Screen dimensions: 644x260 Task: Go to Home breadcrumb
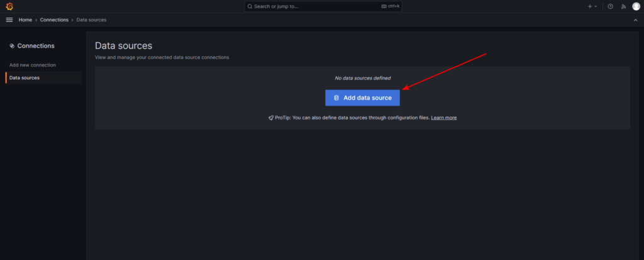tap(25, 20)
